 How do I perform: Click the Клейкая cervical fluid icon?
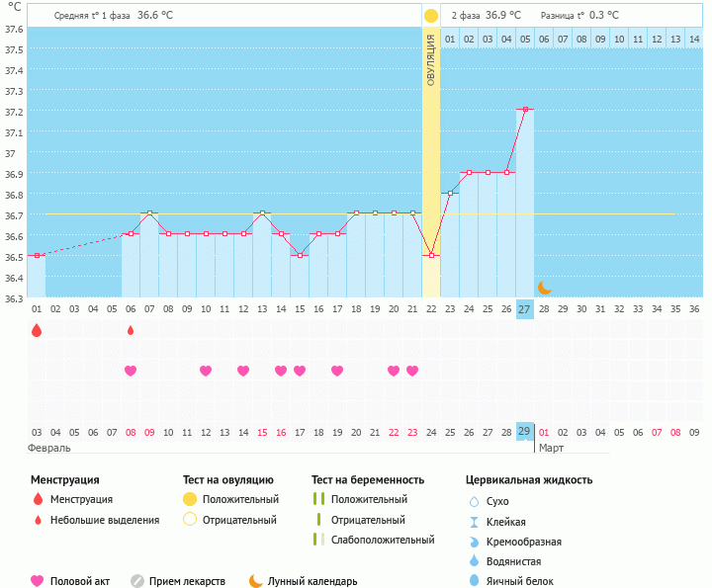tap(474, 522)
